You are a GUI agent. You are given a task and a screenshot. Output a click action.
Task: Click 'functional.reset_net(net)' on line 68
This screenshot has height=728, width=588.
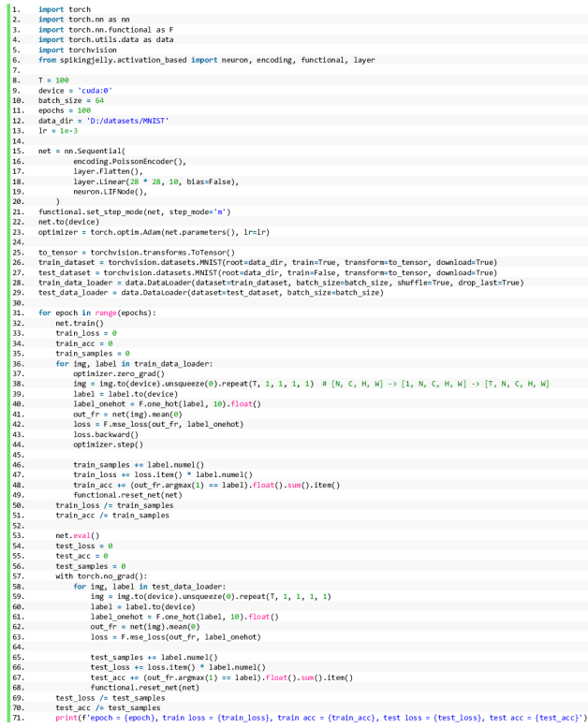pyautogui.click(x=145, y=688)
